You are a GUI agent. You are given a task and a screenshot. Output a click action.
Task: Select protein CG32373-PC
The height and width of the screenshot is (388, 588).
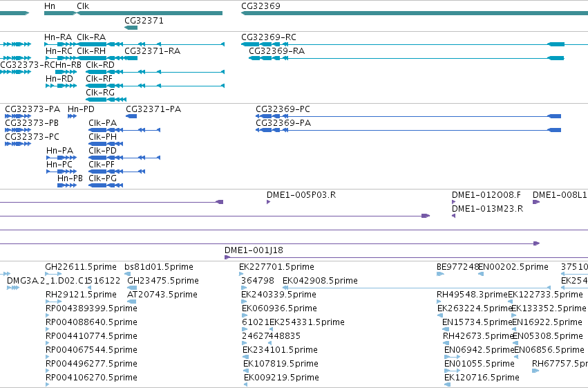click(32, 137)
